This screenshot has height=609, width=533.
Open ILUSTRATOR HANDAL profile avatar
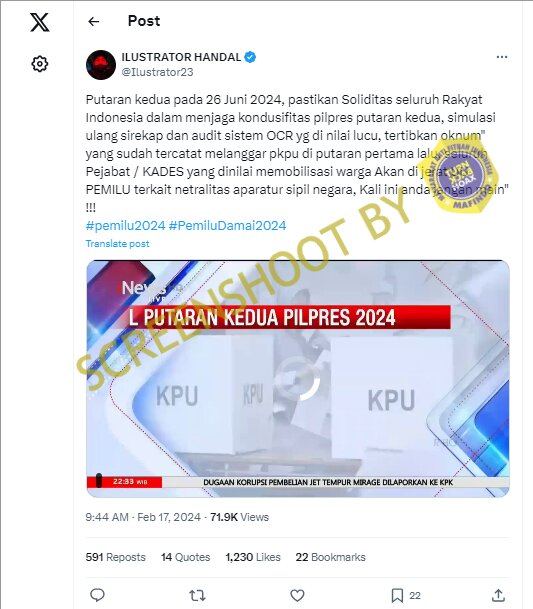pos(101,65)
